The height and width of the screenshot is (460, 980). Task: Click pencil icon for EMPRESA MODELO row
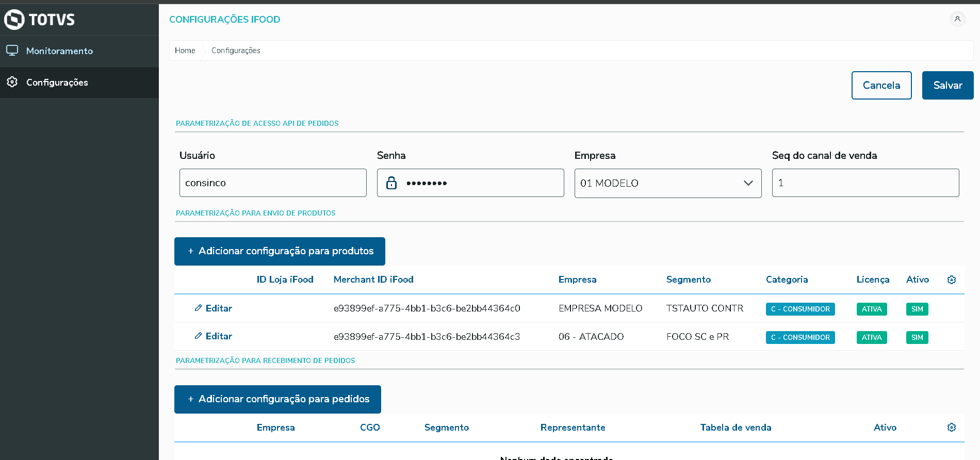tap(198, 308)
